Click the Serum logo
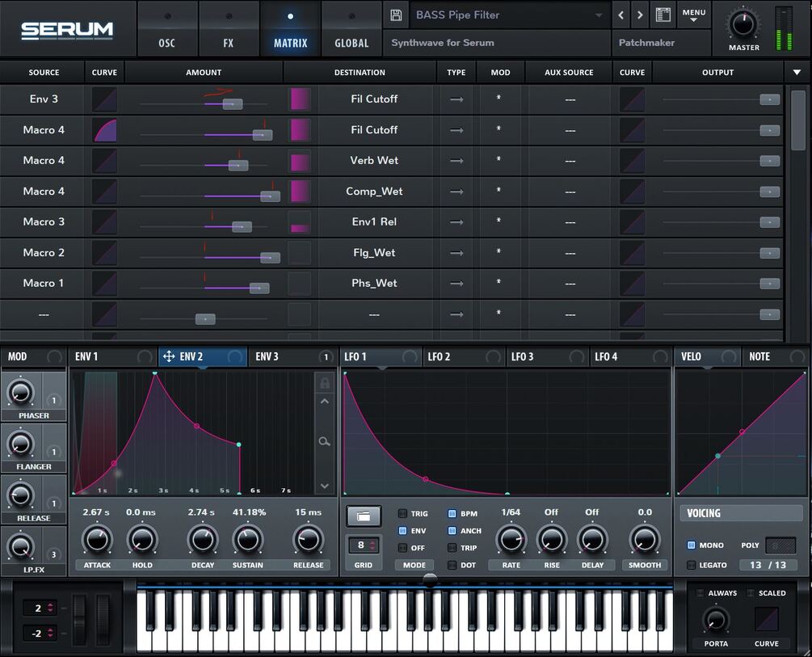The image size is (812, 657). point(68,28)
